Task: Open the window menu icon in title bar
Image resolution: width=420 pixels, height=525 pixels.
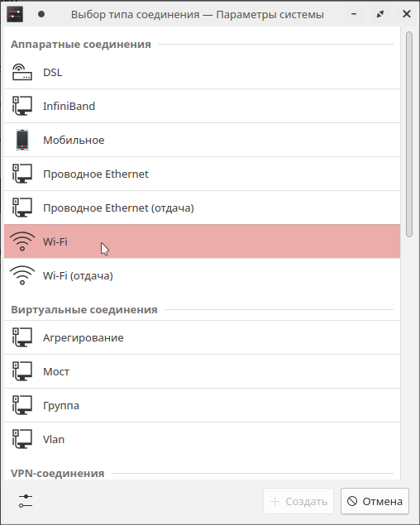Action: [x=15, y=14]
